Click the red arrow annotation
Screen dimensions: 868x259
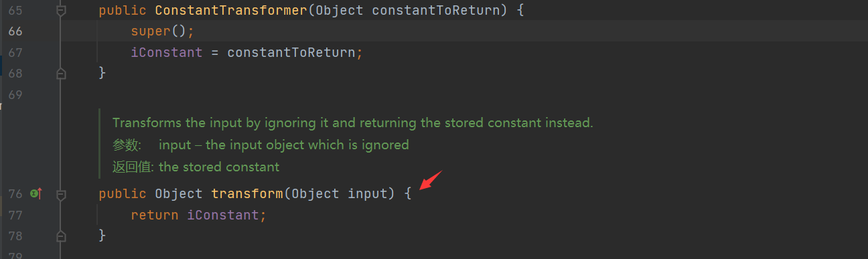click(431, 180)
